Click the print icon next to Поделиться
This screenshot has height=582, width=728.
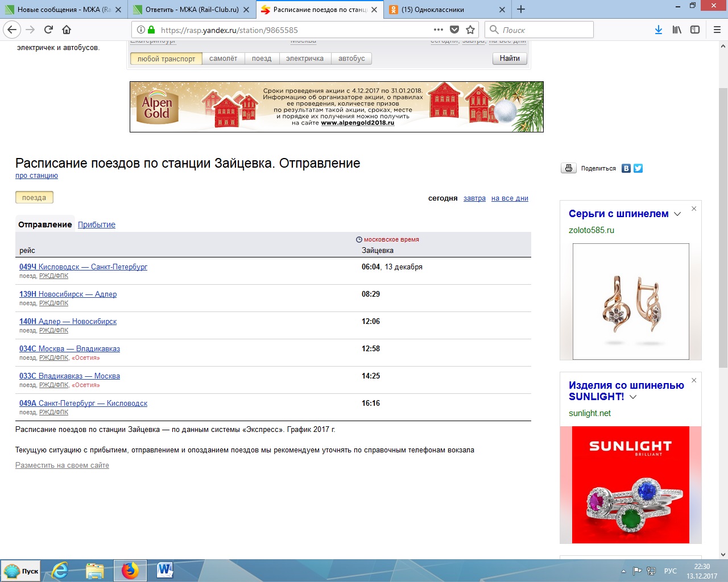click(x=568, y=168)
